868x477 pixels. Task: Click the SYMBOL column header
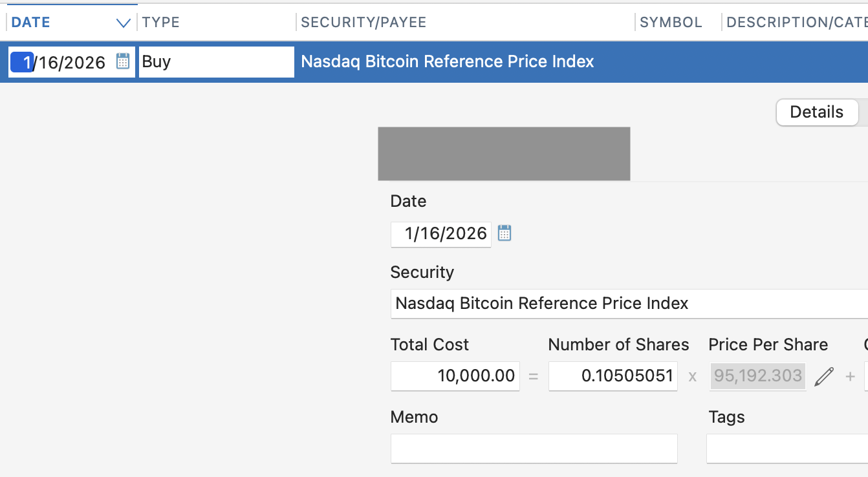pos(671,23)
